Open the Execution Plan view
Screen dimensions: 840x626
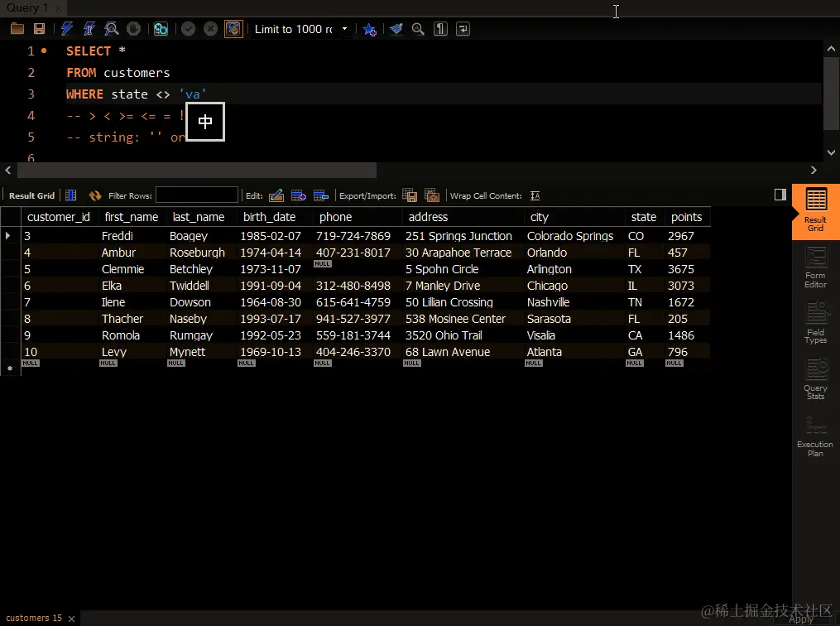(x=815, y=436)
